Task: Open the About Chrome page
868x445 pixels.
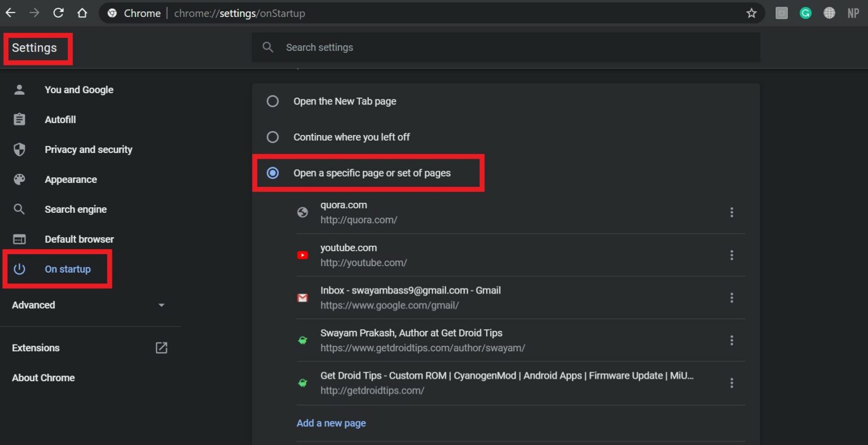Action: click(44, 378)
